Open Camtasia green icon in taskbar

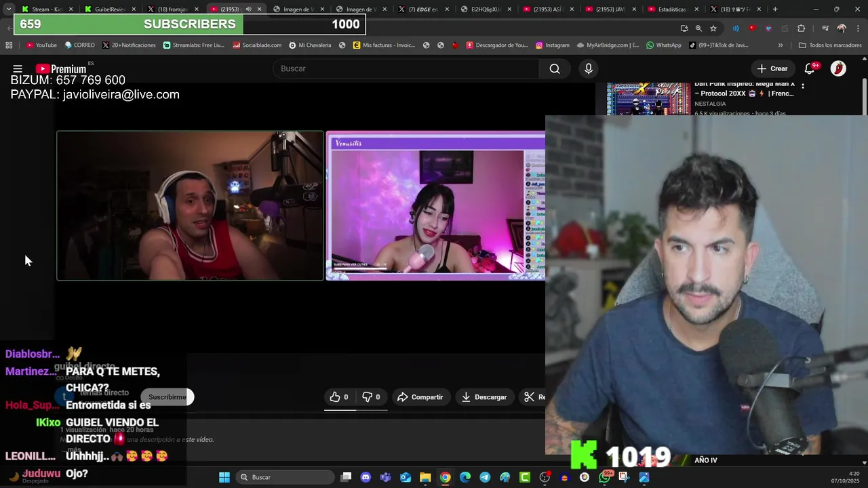click(525, 477)
